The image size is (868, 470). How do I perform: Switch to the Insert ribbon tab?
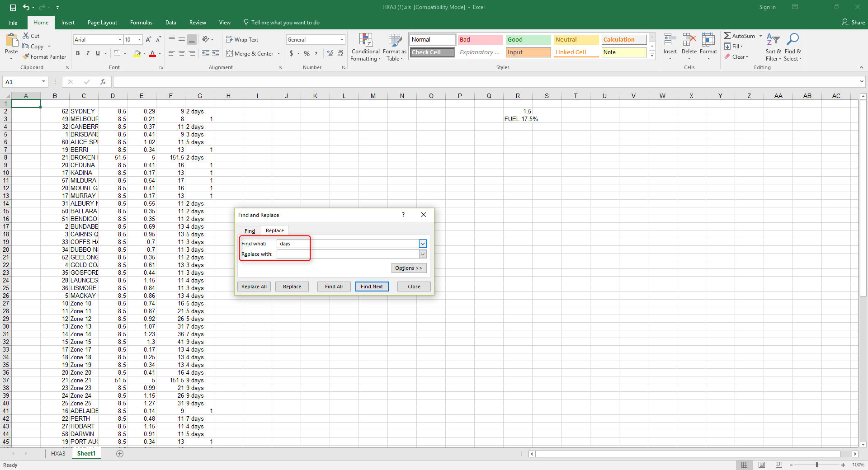[x=68, y=23]
